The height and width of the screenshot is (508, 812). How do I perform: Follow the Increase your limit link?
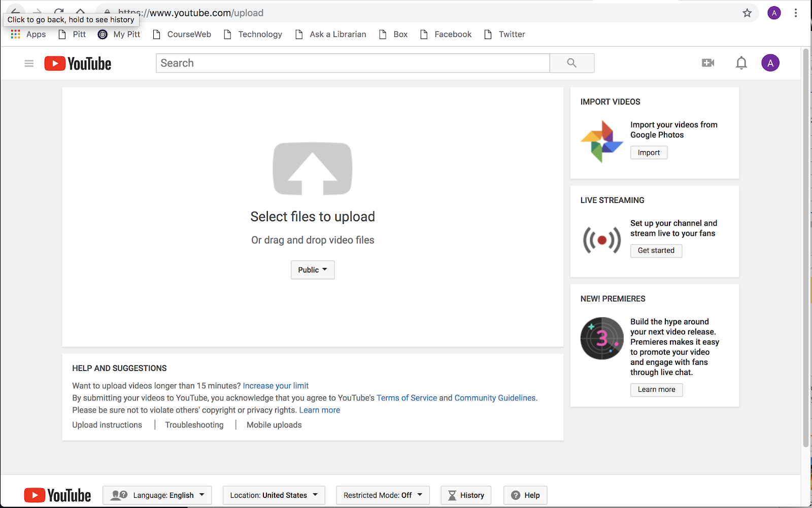click(x=276, y=386)
